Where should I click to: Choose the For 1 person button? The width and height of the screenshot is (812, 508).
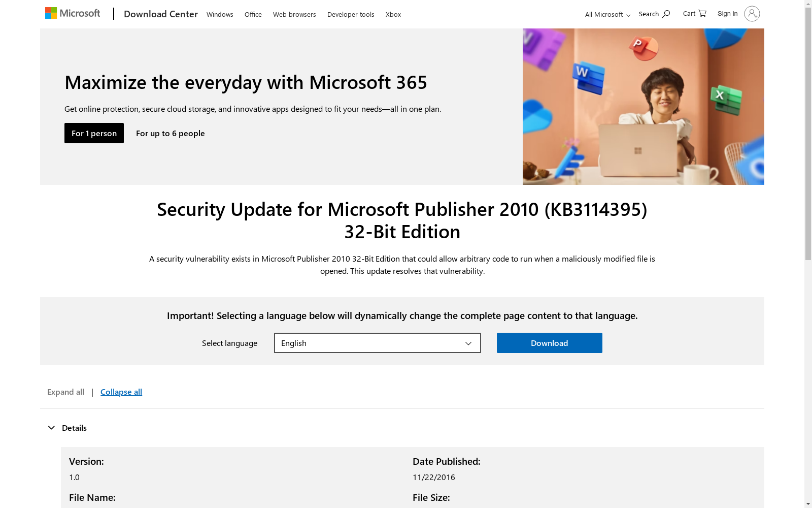tap(94, 133)
